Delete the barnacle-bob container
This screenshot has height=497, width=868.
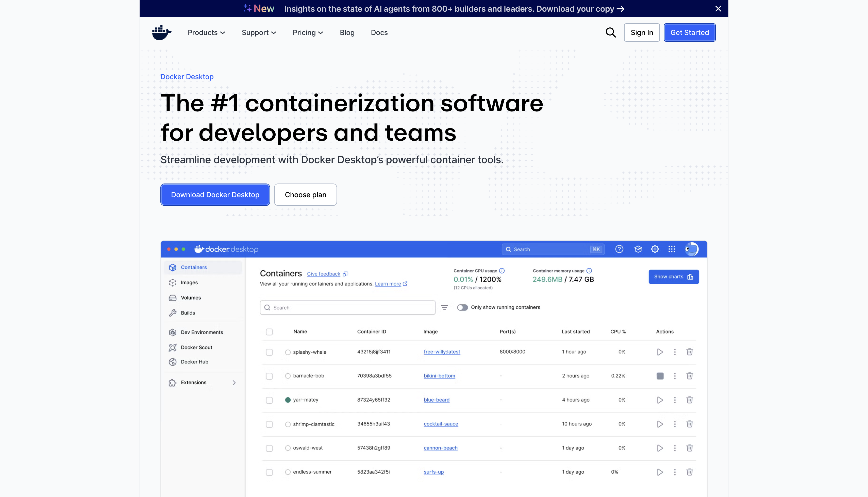tap(689, 376)
